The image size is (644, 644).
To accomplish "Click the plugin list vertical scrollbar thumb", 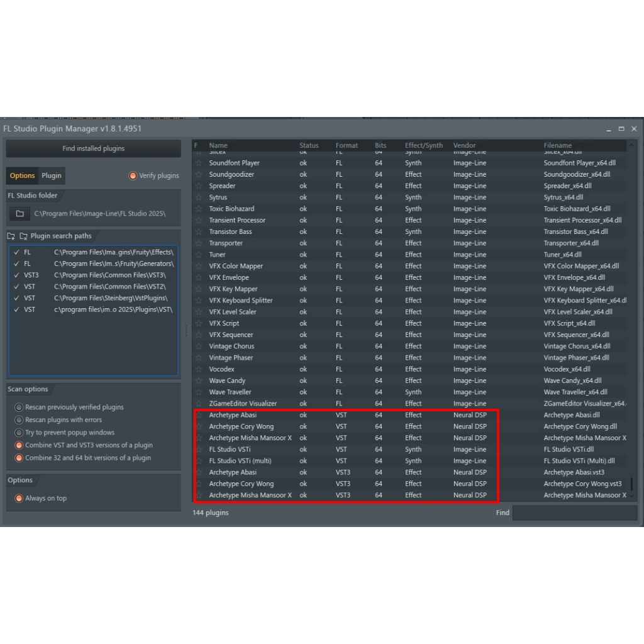I will pos(631,484).
